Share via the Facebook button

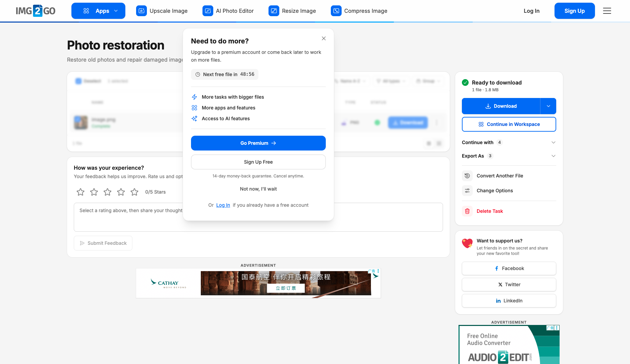(x=509, y=268)
